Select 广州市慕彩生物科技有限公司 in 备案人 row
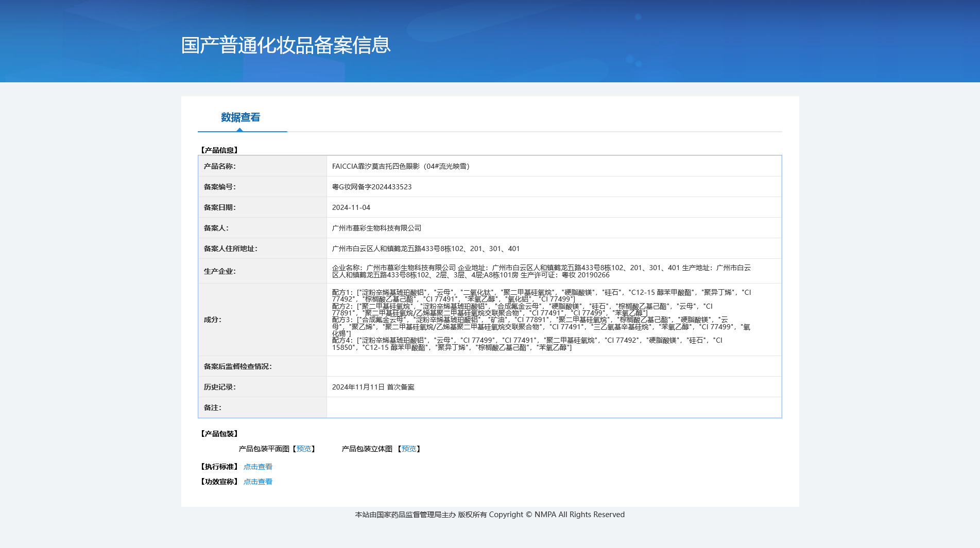 tap(376, 228)
